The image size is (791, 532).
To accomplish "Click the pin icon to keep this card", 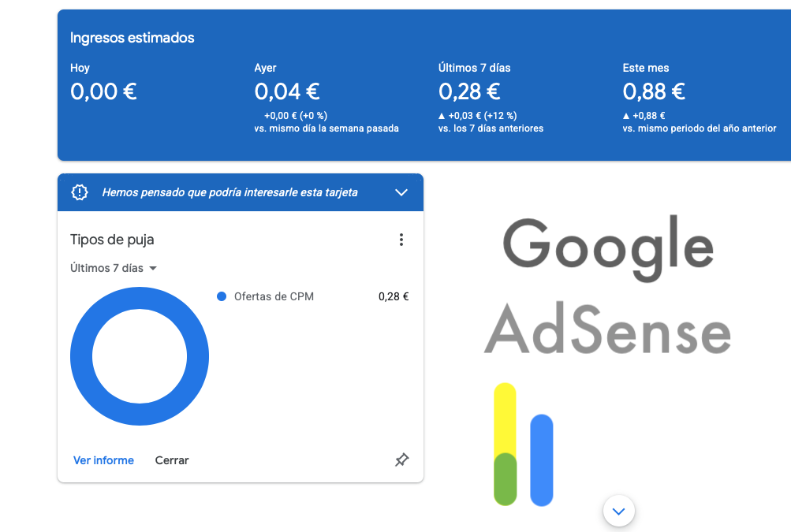I will tap(401, 459).
